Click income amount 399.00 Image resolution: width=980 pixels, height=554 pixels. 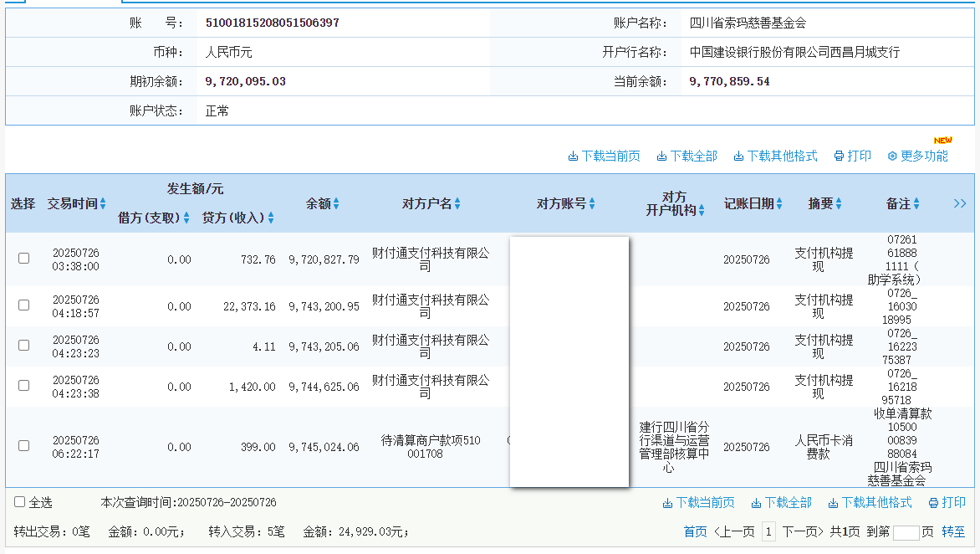coord(258,447)
